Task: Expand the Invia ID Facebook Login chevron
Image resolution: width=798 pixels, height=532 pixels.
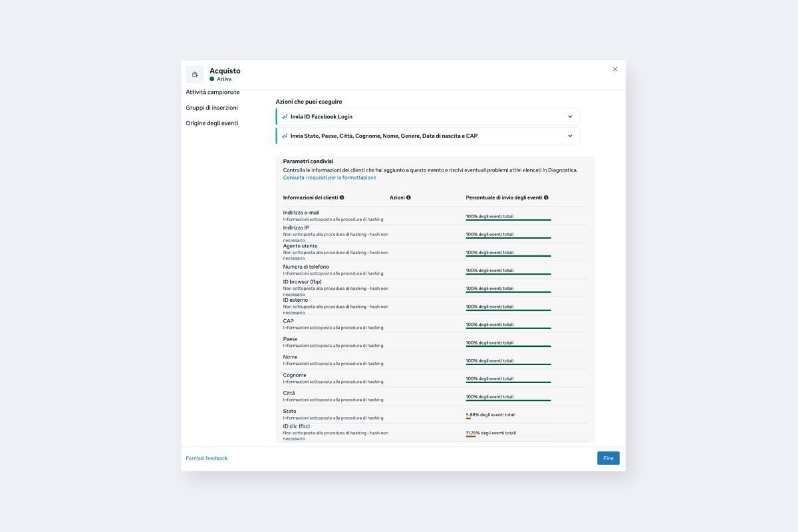Action: 570,117
